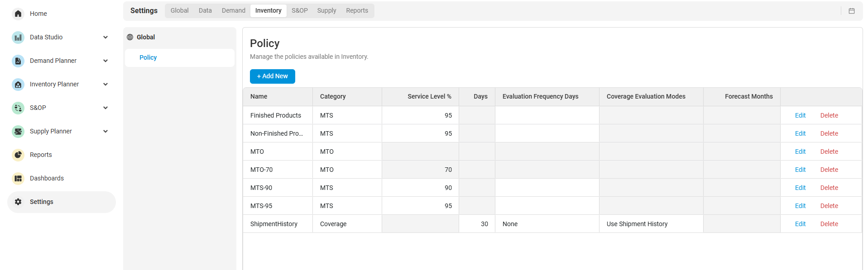
Task: Click the calendar icon at top right
Action: (x=851, y=11)
